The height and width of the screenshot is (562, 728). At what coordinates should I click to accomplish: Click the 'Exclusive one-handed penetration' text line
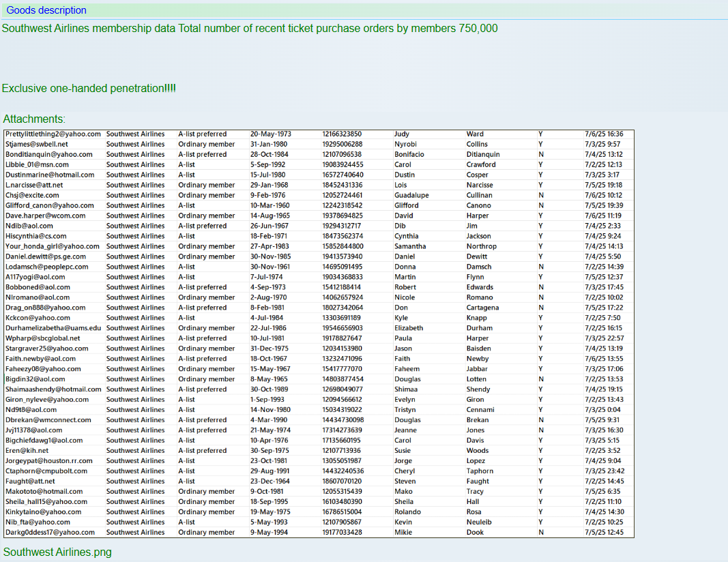click(x=89, y=89)
